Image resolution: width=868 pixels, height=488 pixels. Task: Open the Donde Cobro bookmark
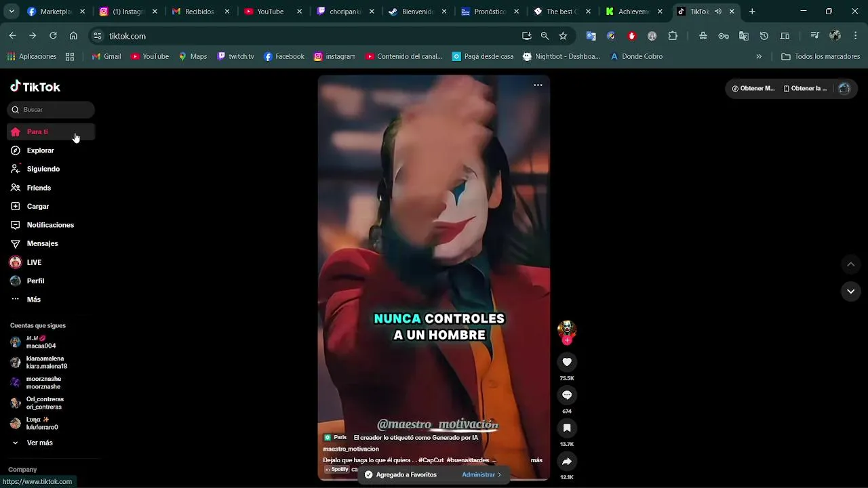(x=636, y=56)
